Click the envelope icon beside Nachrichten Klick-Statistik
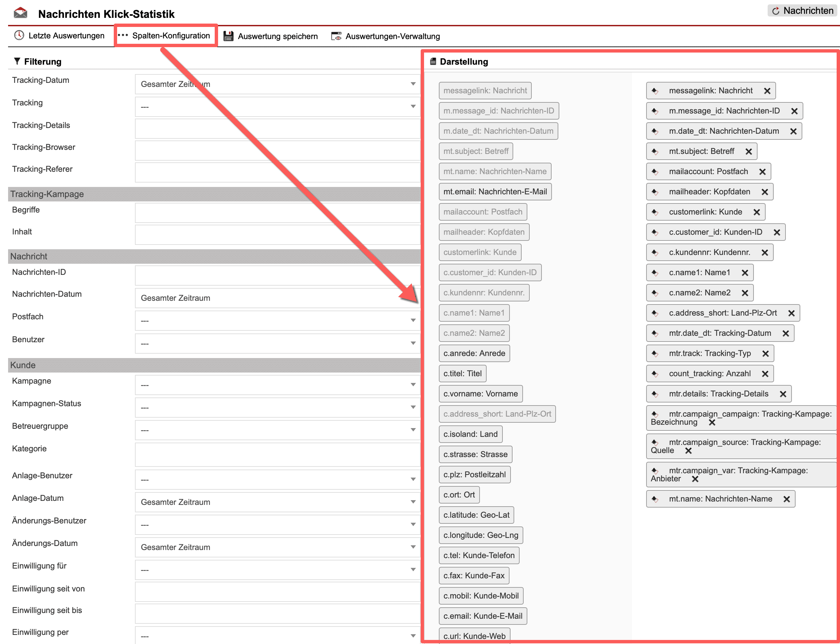Viewport: 840px width, 644px height. point(20,13)
